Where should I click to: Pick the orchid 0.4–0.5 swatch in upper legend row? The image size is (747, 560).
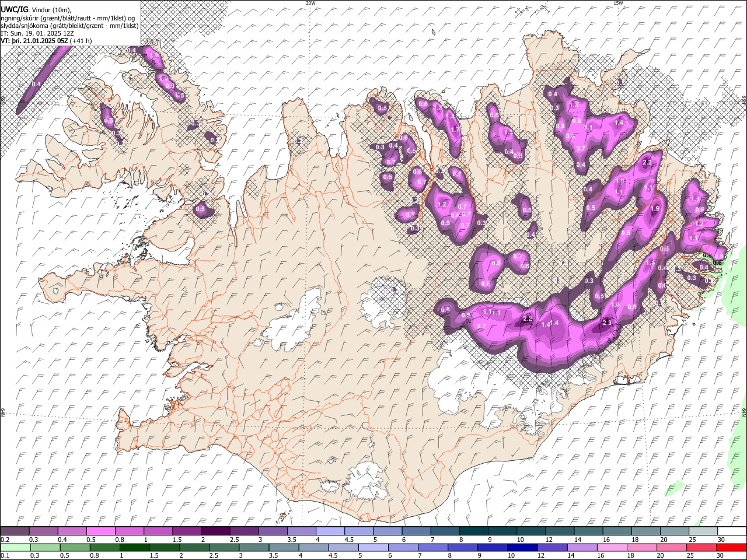72,531
